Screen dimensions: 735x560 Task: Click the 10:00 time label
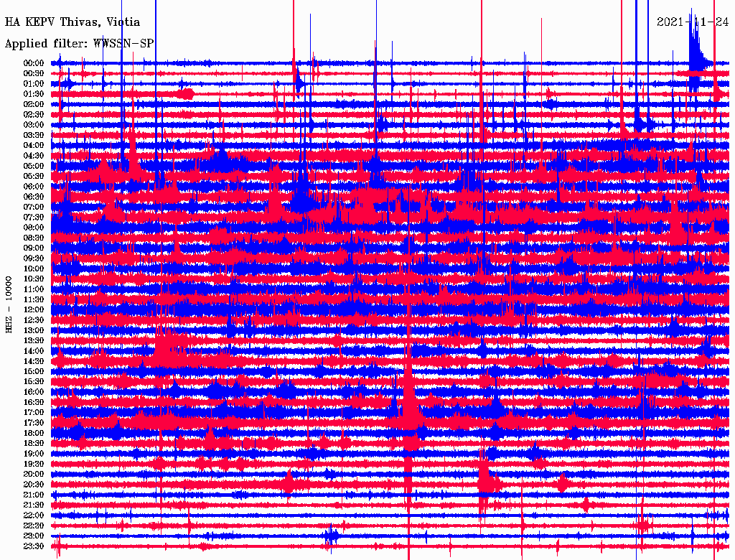click(x=34, y=269)
